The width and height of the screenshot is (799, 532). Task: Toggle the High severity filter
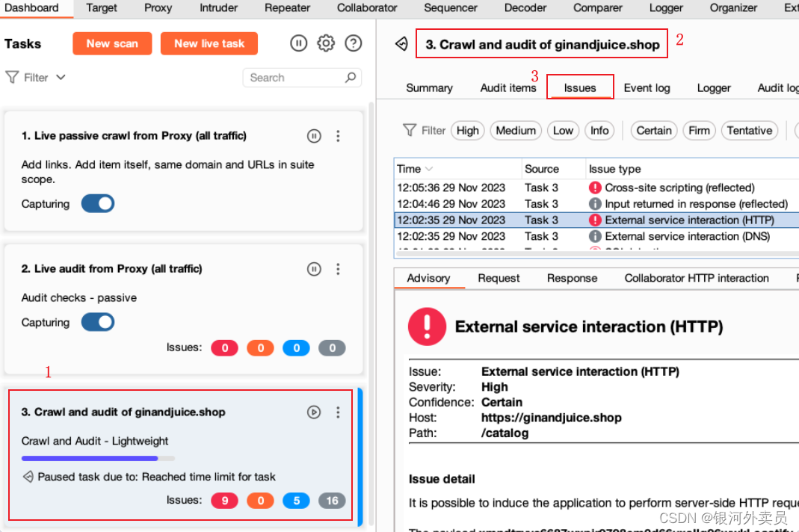[467, 131]
